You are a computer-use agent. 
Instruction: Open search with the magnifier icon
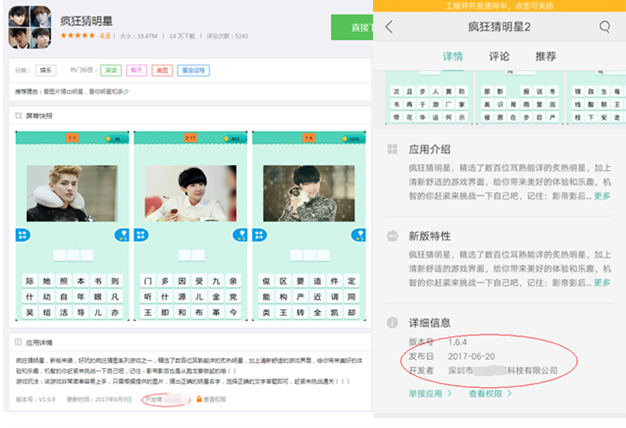click(605, 27)
